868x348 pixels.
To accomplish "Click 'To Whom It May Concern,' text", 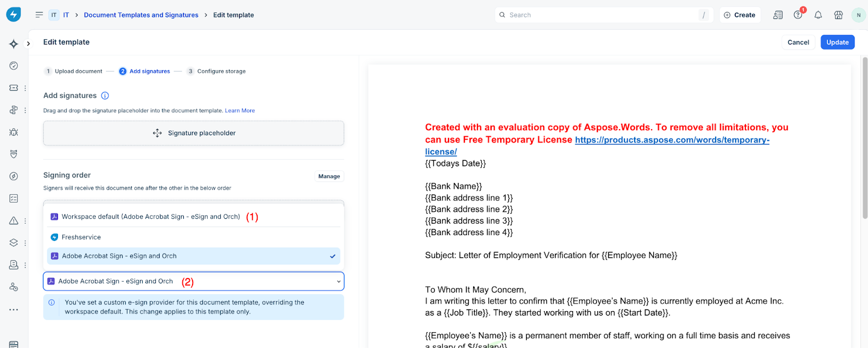I will [476, 290].
